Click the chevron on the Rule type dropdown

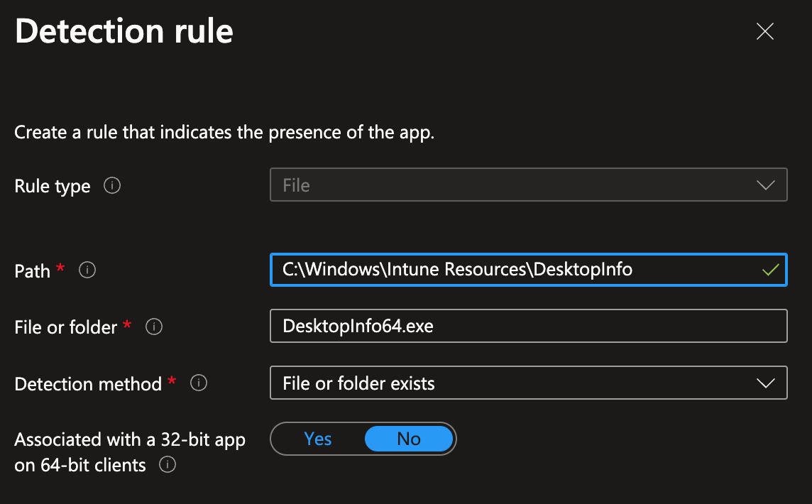click(x=765, y=185)
